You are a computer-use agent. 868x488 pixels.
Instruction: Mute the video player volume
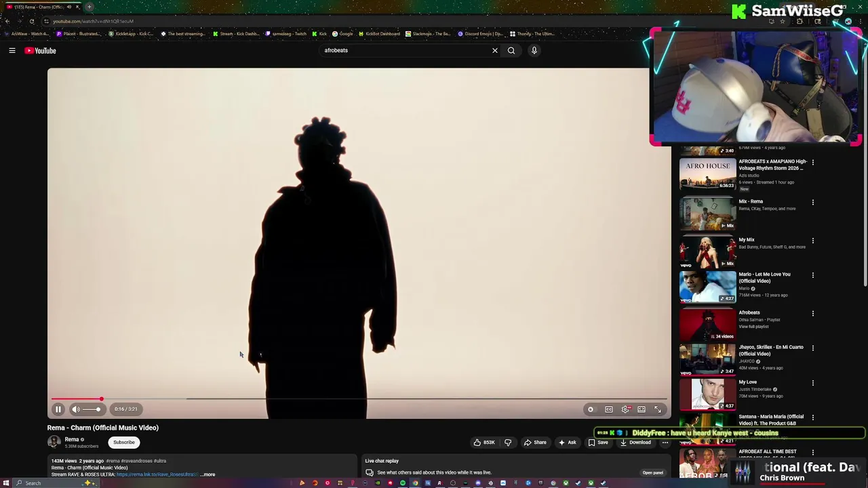[76, 409]
